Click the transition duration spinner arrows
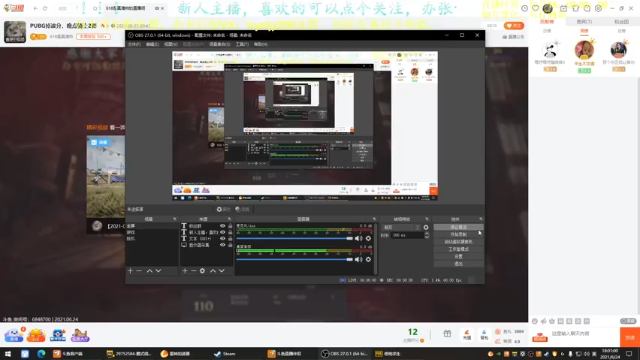 pos(427,236)
